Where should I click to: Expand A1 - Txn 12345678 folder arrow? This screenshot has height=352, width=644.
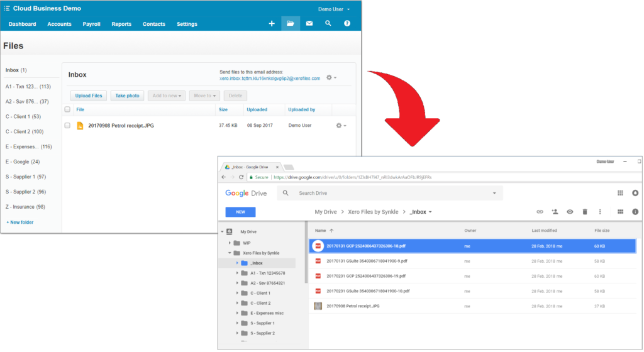[x=237, y=273]
